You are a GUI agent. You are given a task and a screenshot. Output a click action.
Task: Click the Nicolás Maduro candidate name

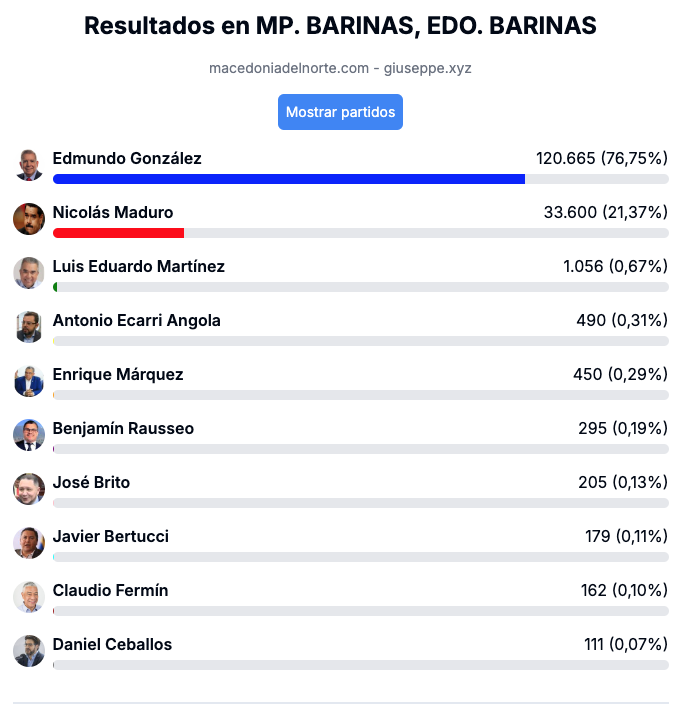point(113,212)
